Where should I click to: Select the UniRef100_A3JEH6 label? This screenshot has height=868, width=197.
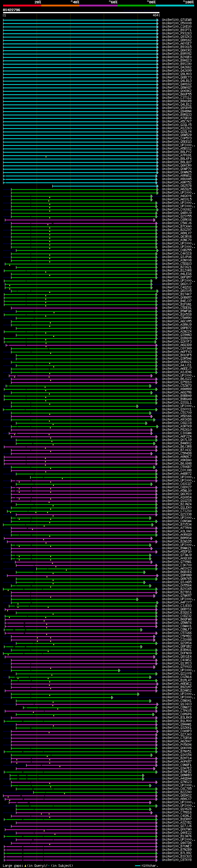pyautogui.click(x=177, y=372)
